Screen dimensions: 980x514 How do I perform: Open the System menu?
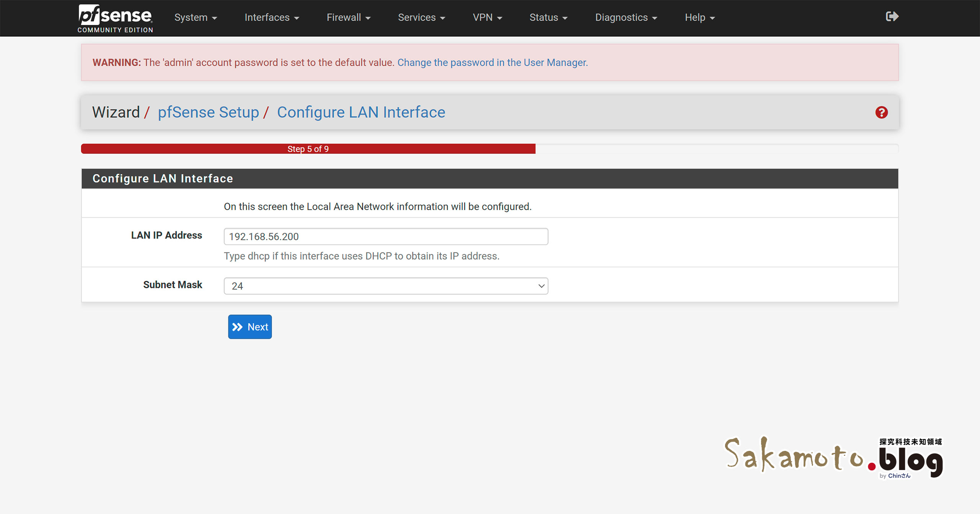click(196, 18)
